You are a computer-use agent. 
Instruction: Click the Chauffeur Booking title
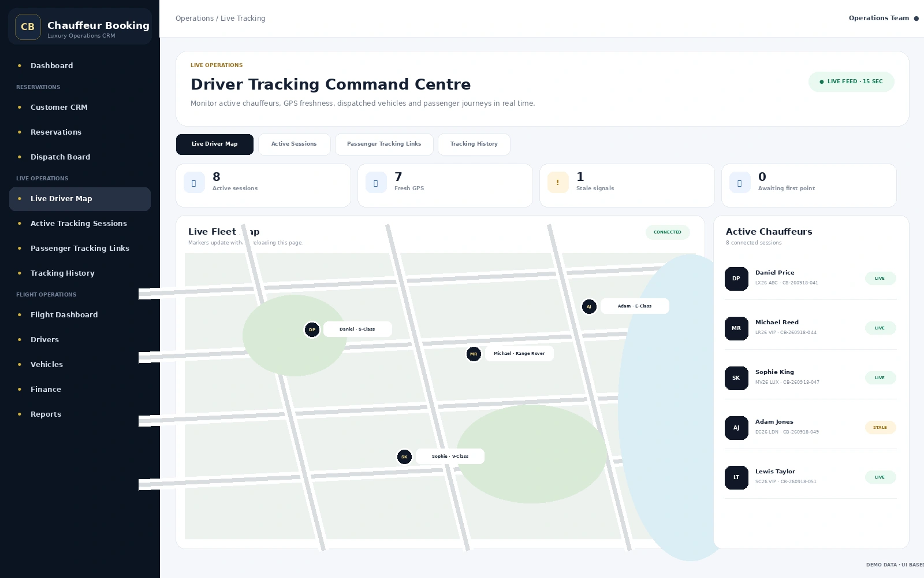98,25
